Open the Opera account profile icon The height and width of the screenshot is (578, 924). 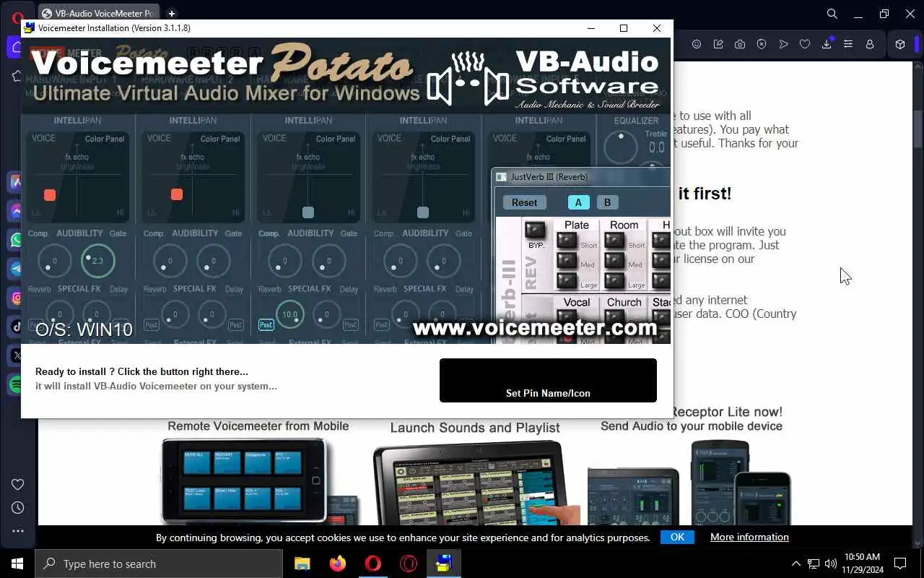[870, 44]
